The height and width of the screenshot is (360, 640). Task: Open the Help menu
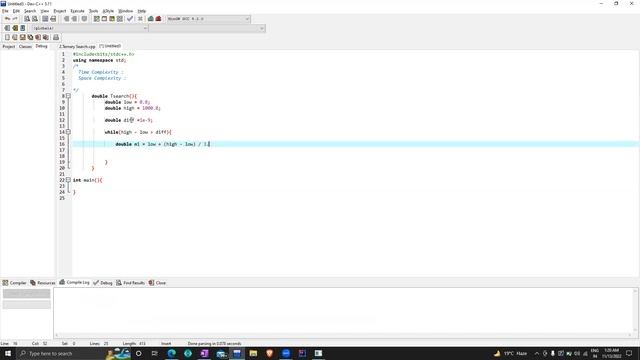tap(142, 11)
